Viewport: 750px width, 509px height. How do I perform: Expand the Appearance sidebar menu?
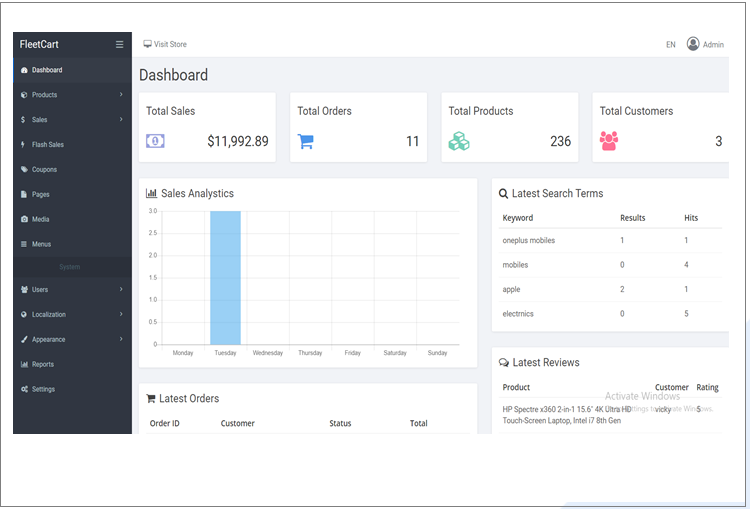(x=121, y=339)
